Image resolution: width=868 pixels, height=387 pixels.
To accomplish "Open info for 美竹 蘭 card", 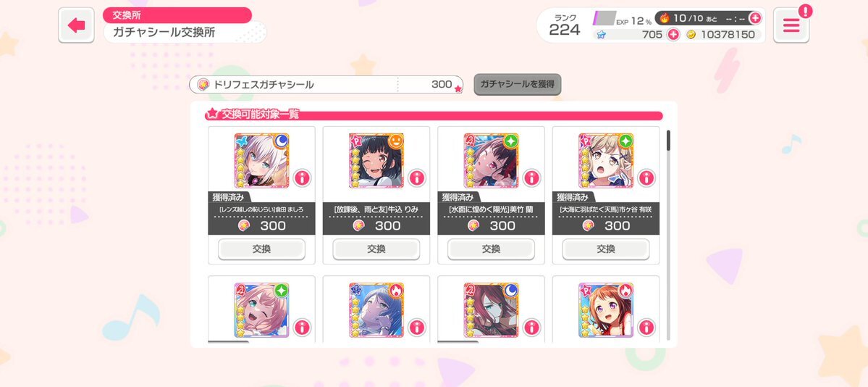I will pyautogui.click(x=531, y=178).
